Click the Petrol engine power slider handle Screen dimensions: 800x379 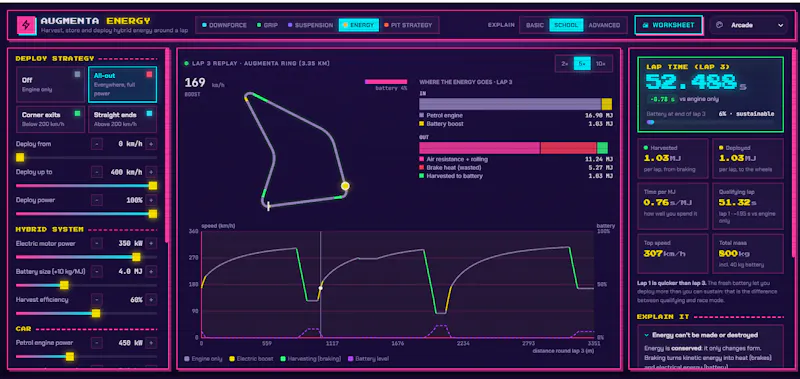point(69,356)
